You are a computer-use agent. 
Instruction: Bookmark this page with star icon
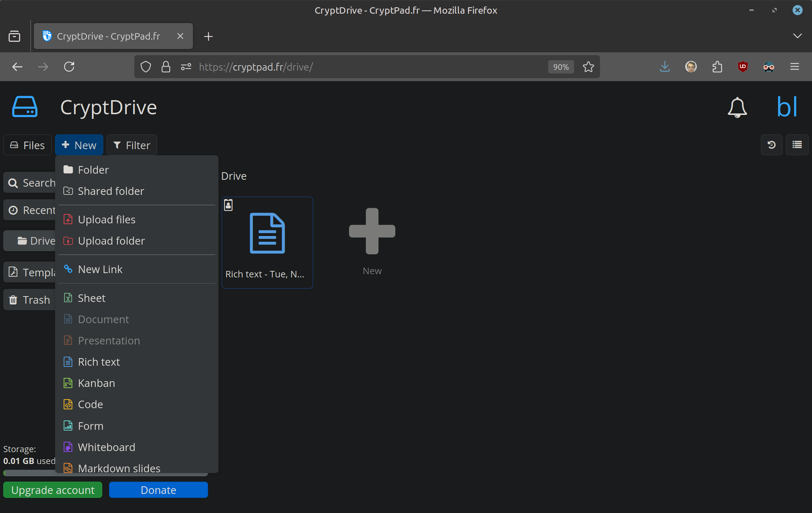588,67
